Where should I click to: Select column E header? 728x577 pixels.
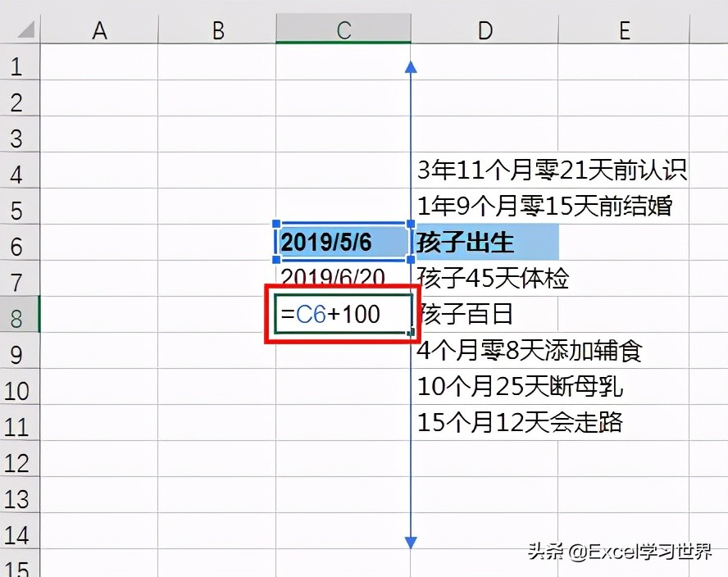click(624, 29)
